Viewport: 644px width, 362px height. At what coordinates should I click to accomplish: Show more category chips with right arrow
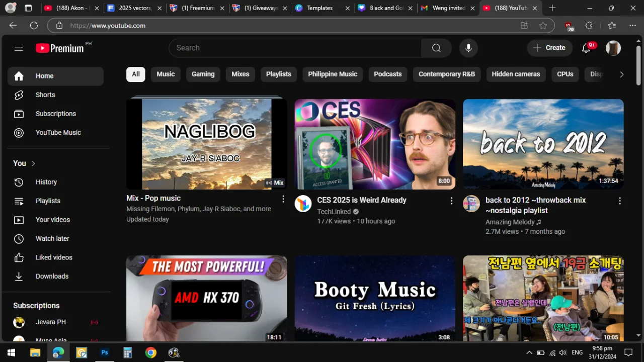(621, 74)
